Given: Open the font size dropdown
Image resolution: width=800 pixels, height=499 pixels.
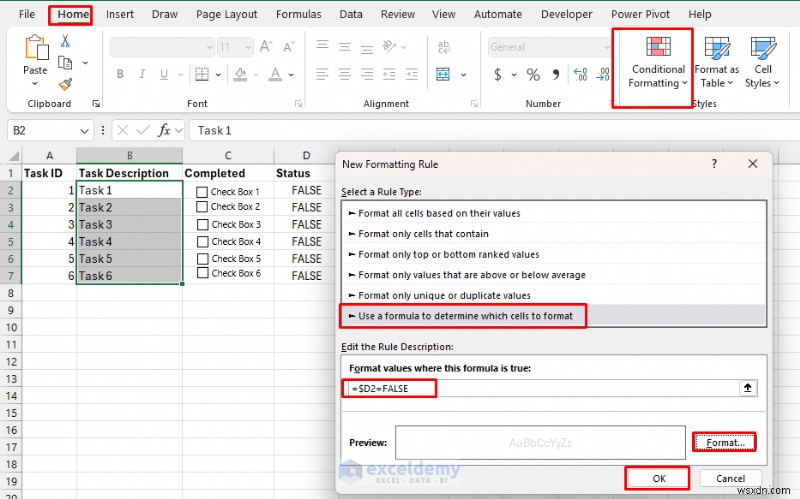Looking at the screenshot, I should click(248, 47).
